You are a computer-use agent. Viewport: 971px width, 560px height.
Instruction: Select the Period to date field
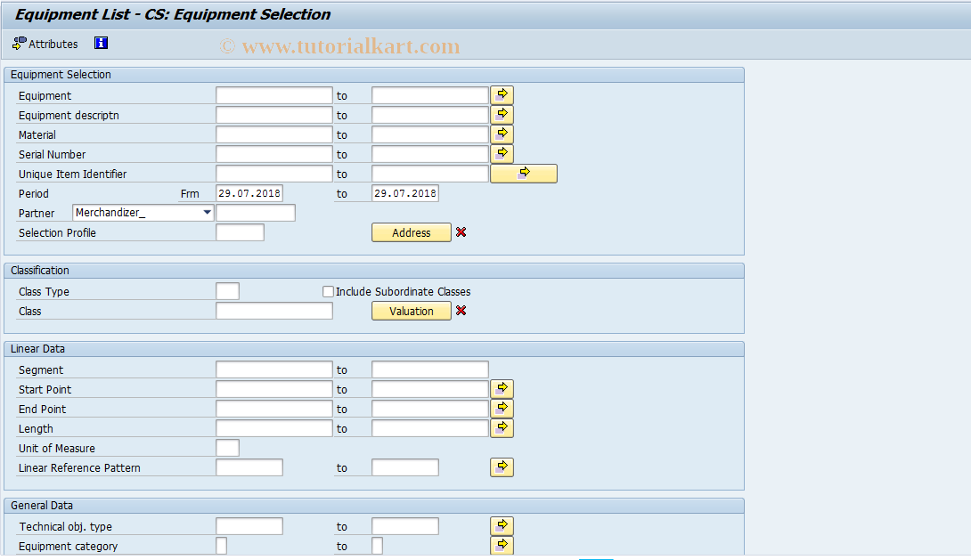pos(405,193)
